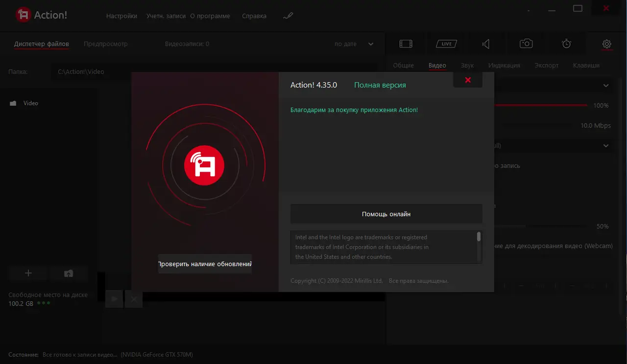The height and width of the screenshot is (364, 627).
Task: Expand the по дате sort dropdown
Action: click(x=354, y=44)
